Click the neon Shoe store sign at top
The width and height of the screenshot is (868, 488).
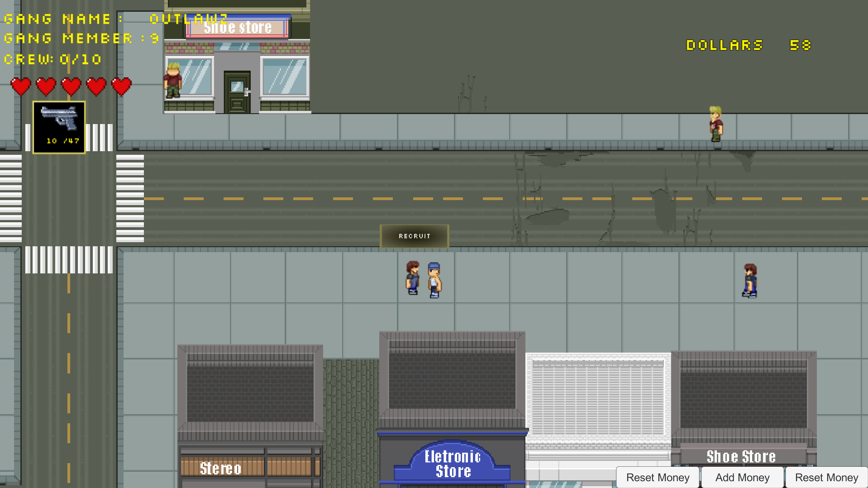238,28
